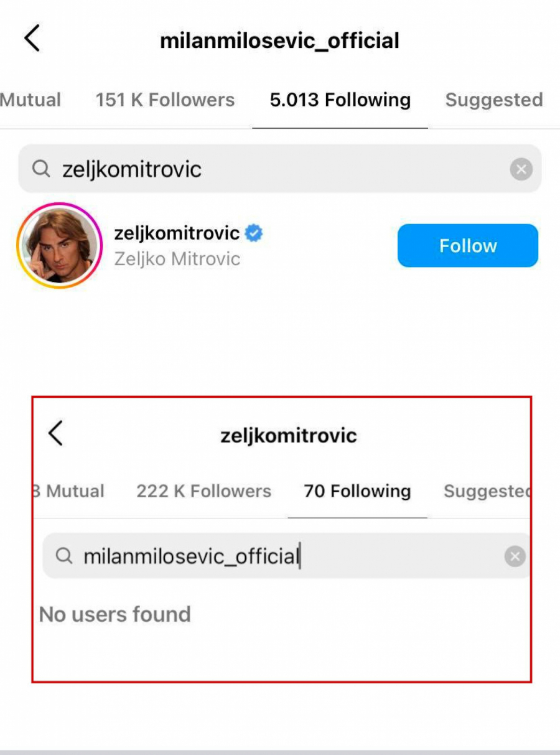View the 222 K Followers list
The height and width of the screenshot is (755, 560).
(x=203, y=491)
